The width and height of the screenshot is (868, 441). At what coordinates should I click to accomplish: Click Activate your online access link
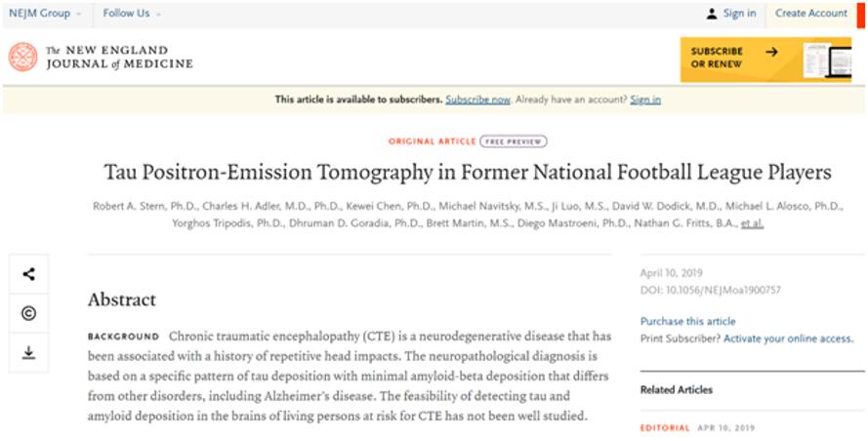click(x=788, y=339)
